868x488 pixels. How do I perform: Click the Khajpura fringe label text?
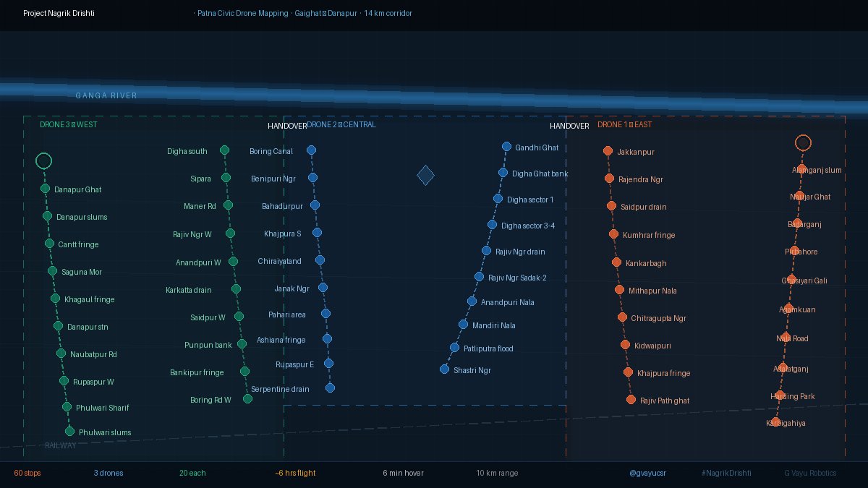point(663,373)
